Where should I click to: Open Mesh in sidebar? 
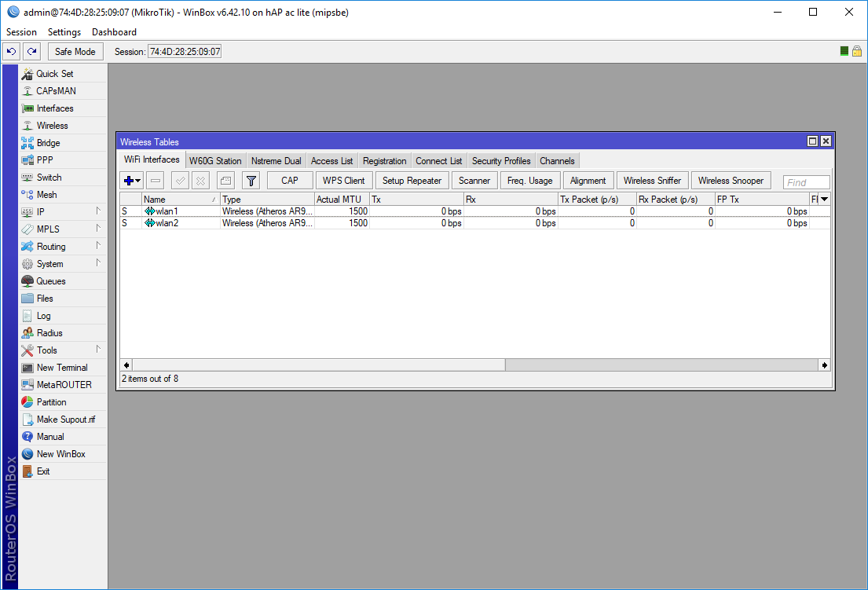pos(63,194)
